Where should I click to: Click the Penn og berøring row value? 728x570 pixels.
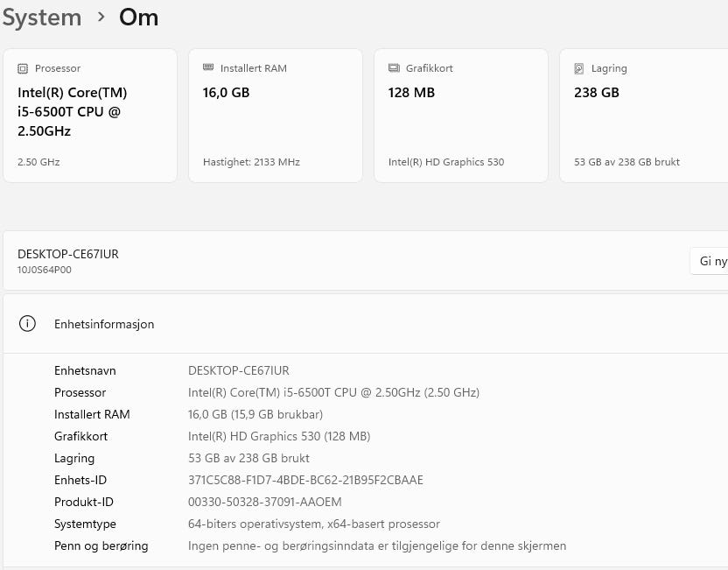(377, 545)
